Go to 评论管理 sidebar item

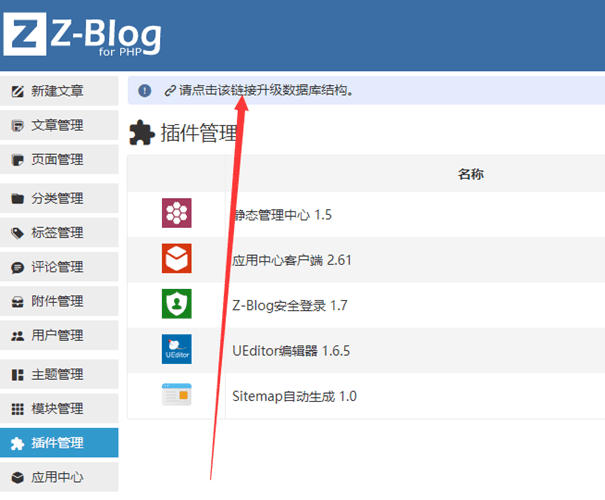click(59, 267)
